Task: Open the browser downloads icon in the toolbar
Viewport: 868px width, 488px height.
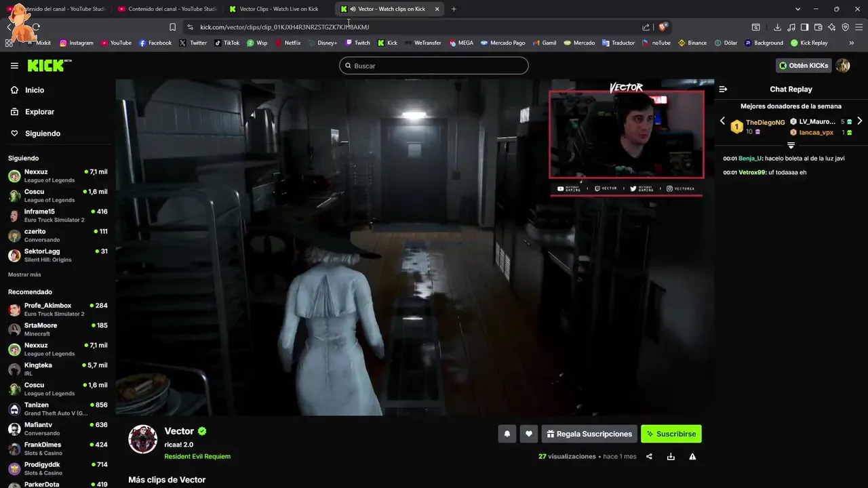Action: pyautogui.click(x=777, y=27)
